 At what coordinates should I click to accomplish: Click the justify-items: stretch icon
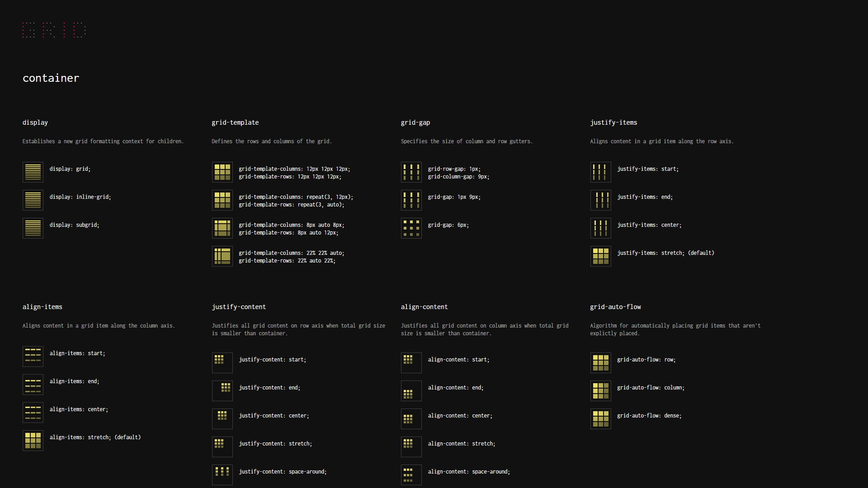[x=601, y=256]
